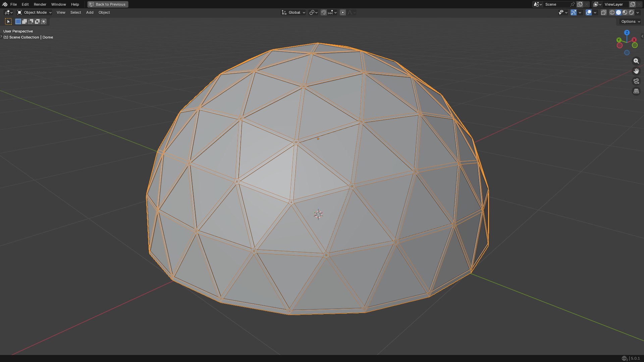Expand the left toolbar arrow
Viewport: 644px width, 362px height.
coord(1,36)
